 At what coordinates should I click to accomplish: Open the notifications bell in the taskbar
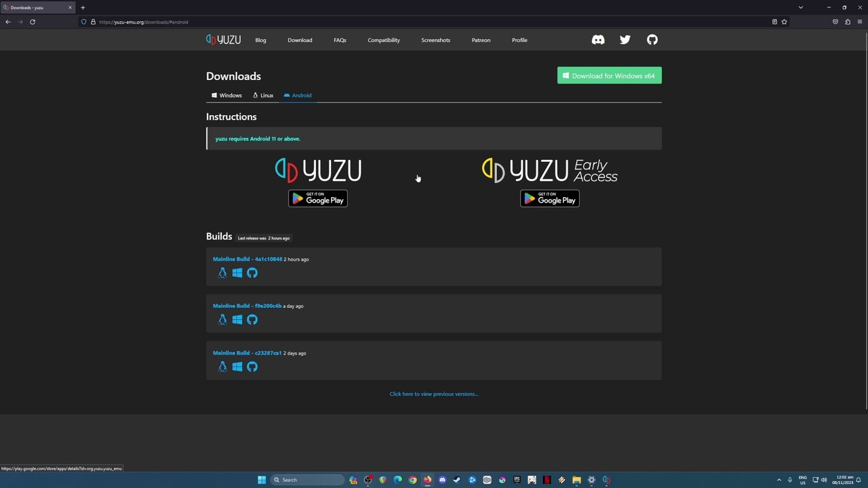tap(859, 480)
